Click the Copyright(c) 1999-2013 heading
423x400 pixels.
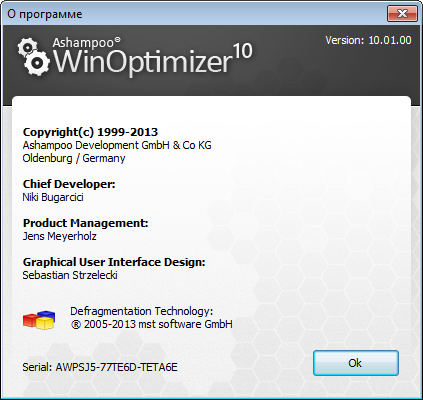[90, 132]
